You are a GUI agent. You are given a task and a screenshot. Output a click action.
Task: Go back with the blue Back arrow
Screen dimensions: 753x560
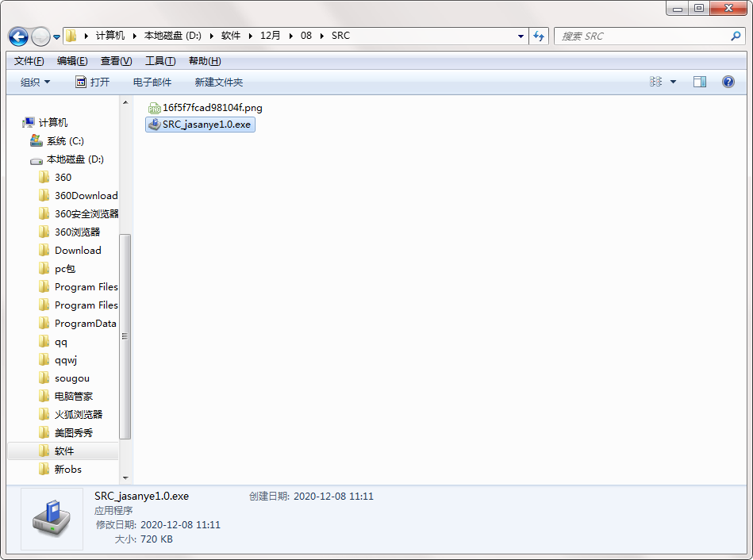(19, 36)
